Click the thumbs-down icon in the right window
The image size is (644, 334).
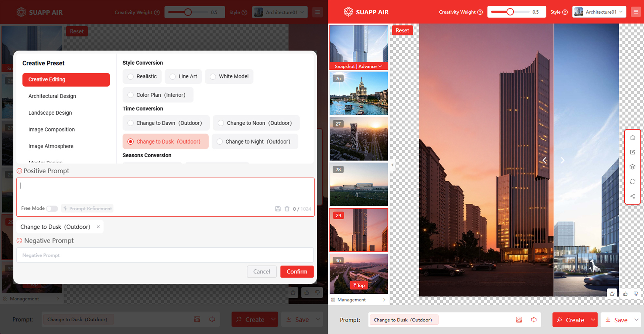click(636, 294)
